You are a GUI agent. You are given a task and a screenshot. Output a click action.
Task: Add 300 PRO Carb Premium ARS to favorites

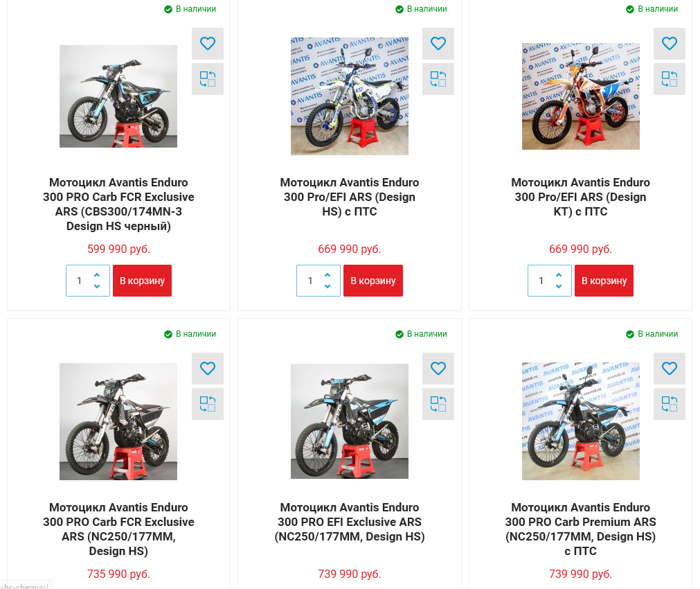coord(670,369)
